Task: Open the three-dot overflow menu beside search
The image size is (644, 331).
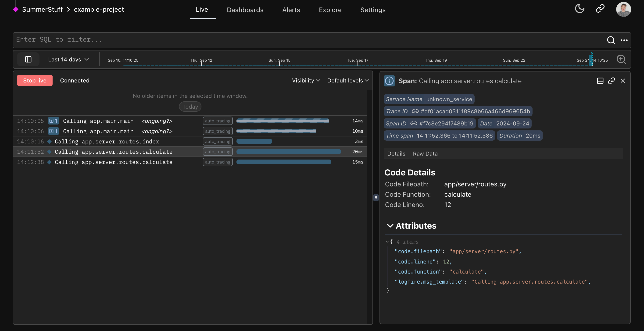Action: (x=624, y=40)
